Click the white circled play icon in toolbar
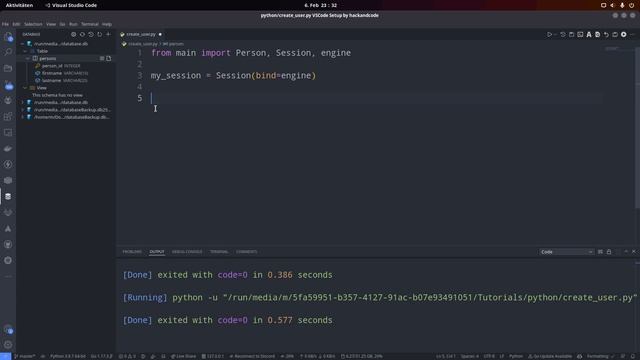The width and height of the screenshot is (640, 360). tap(624, 35)
